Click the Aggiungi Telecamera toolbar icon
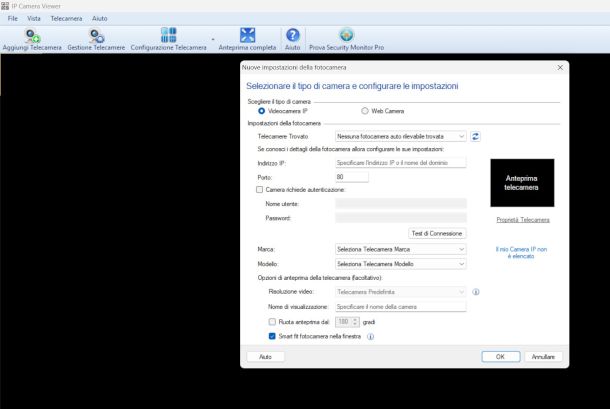This screenshot has width=610, height=409. [x=32, y=36]
